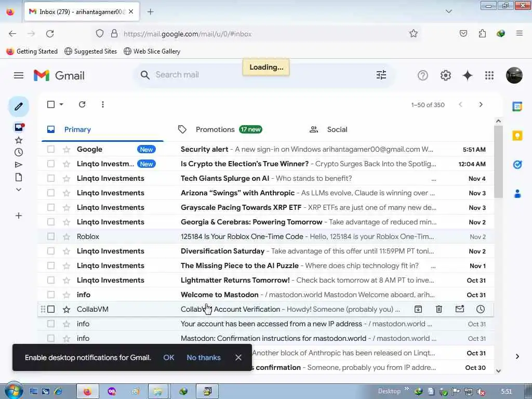532x399 pixels.
Task: Show the side panel chevron
Action: (517, 356)
